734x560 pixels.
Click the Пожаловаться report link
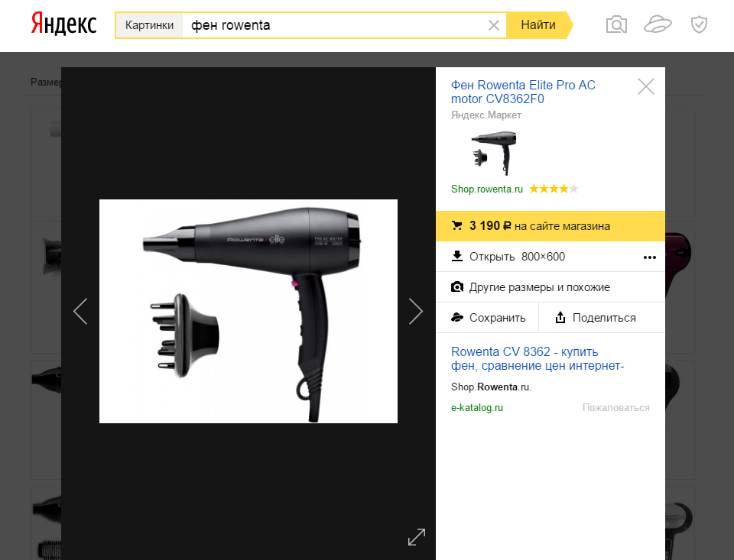click(616, 407)
